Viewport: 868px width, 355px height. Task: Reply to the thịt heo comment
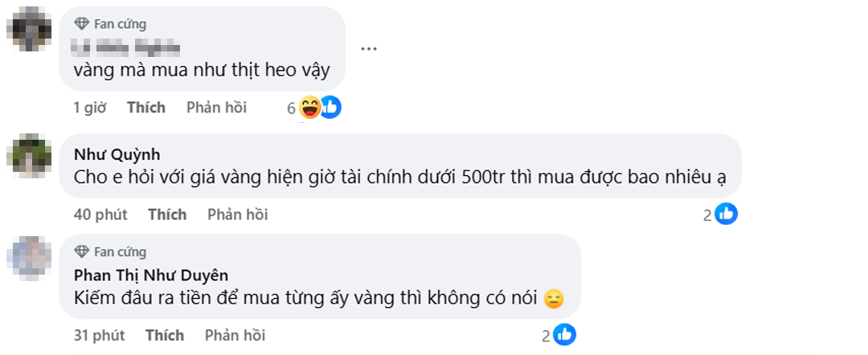pos(216,108)
